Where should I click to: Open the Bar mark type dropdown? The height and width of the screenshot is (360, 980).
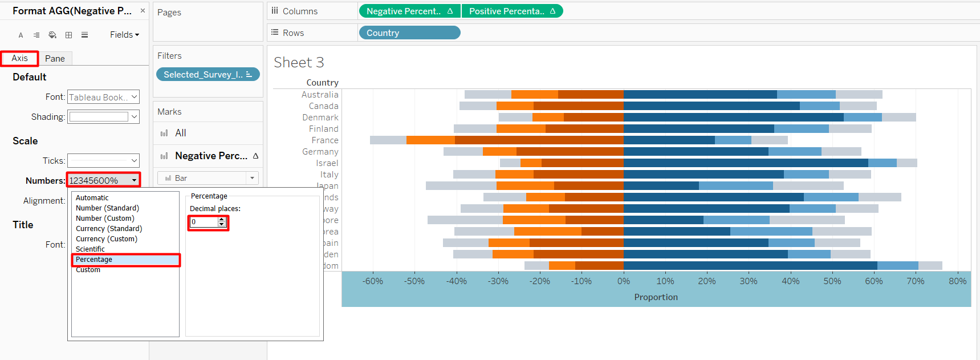pos(252,179)
